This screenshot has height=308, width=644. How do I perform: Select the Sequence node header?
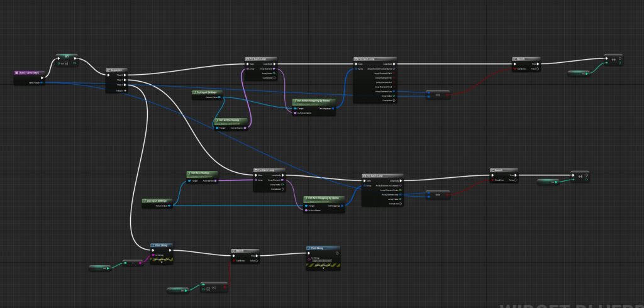tap(118, 70)
